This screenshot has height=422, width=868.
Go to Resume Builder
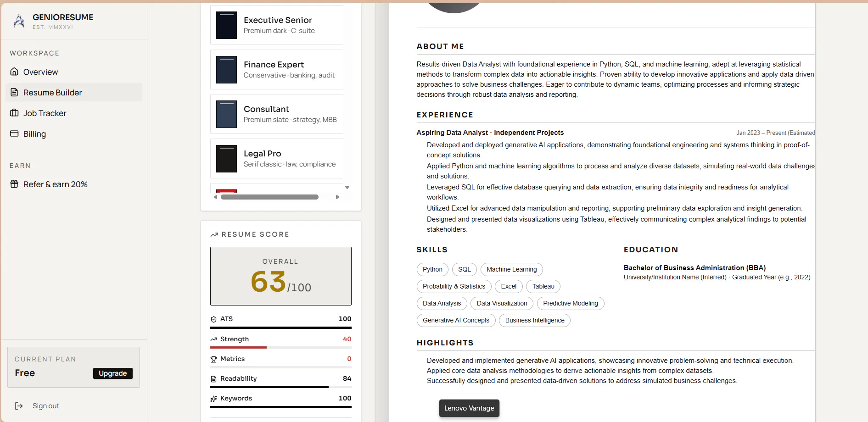coord(74,93)
